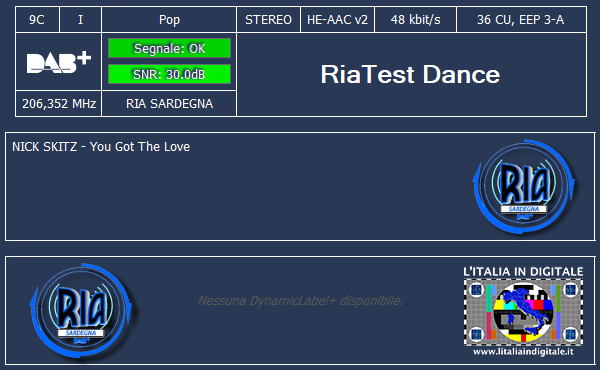Image resolution: width=600 pixels, height=370 pixels.
Task: Select the 9C channel cell
Action: tap(37, 19)
